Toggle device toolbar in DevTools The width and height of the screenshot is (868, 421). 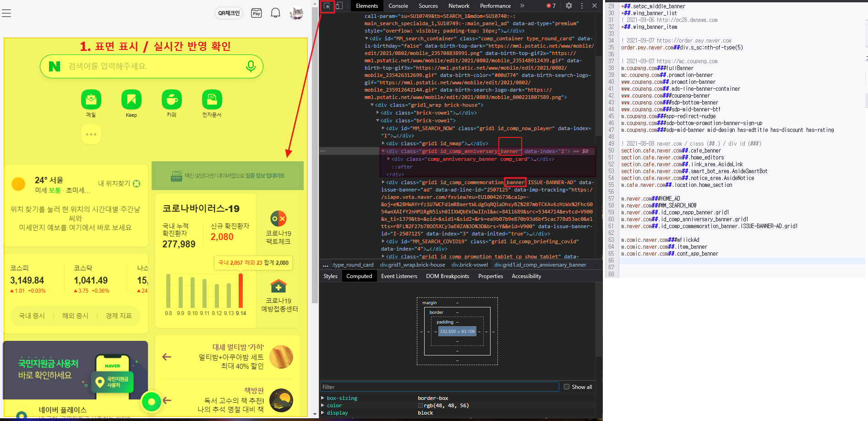pyautogui.click(x=339, y=6)
